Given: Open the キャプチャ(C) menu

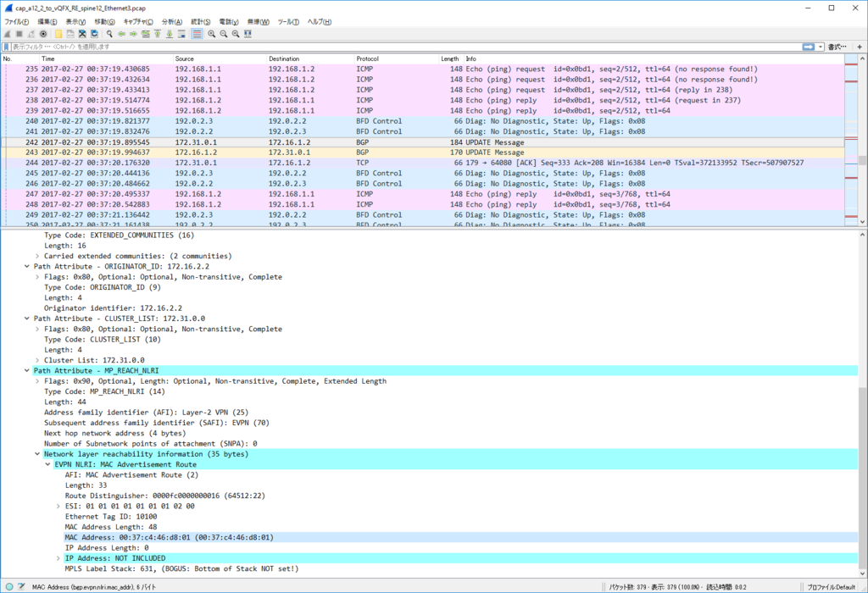Looking at the screenshot, I should (138, 21).
